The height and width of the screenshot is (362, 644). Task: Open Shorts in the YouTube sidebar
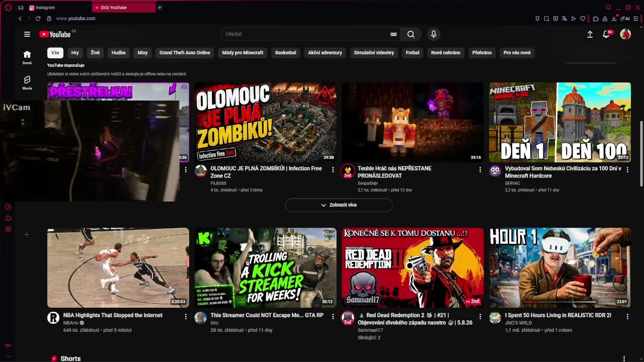27,82
